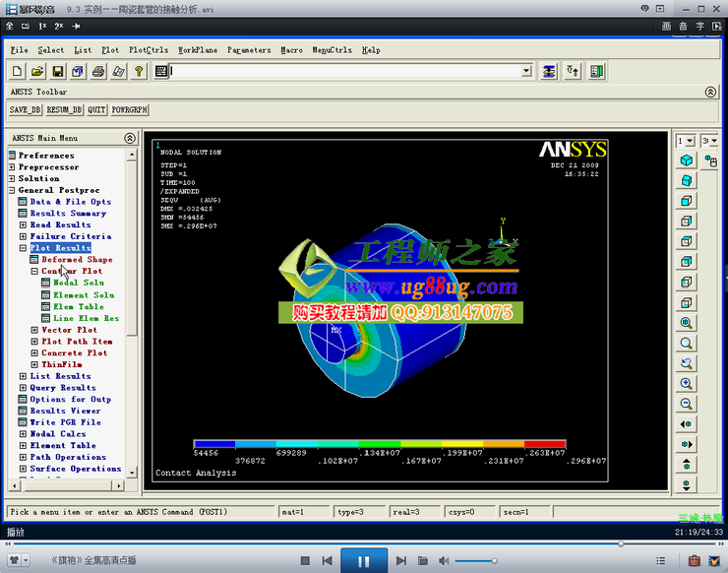Click the Pan Model Up icon
The height and width of the screenshot is (573, 728).
(x=687, y=465)
